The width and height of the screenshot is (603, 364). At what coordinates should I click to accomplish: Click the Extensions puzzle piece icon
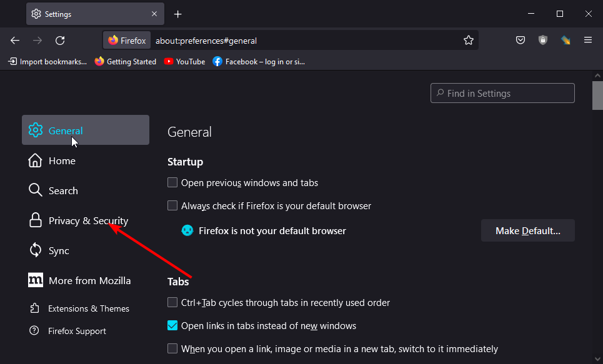[x=34, y=308]
